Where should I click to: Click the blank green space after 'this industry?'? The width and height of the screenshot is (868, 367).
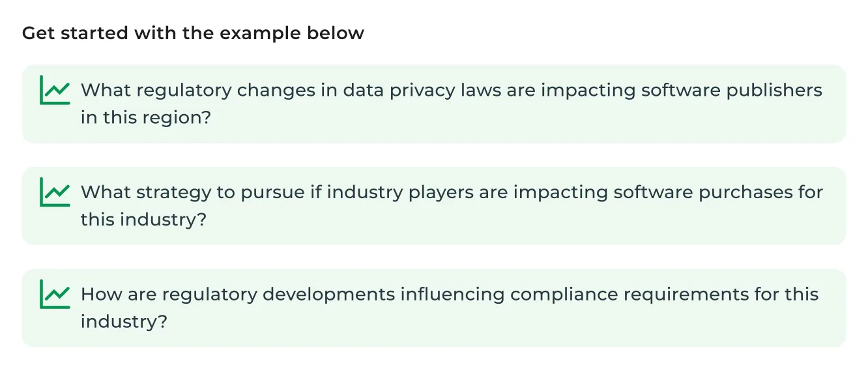521,220
